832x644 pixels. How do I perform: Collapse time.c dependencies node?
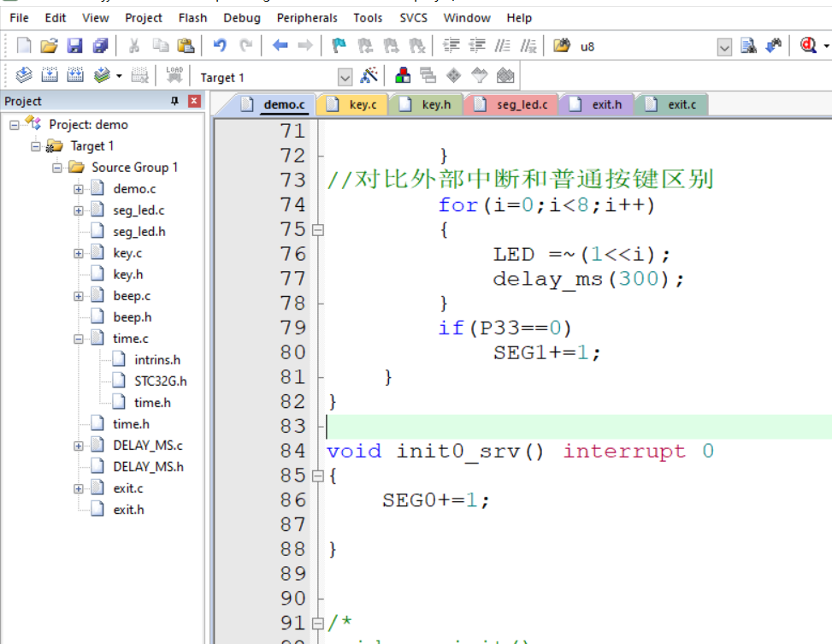click(x=79, y=339)
